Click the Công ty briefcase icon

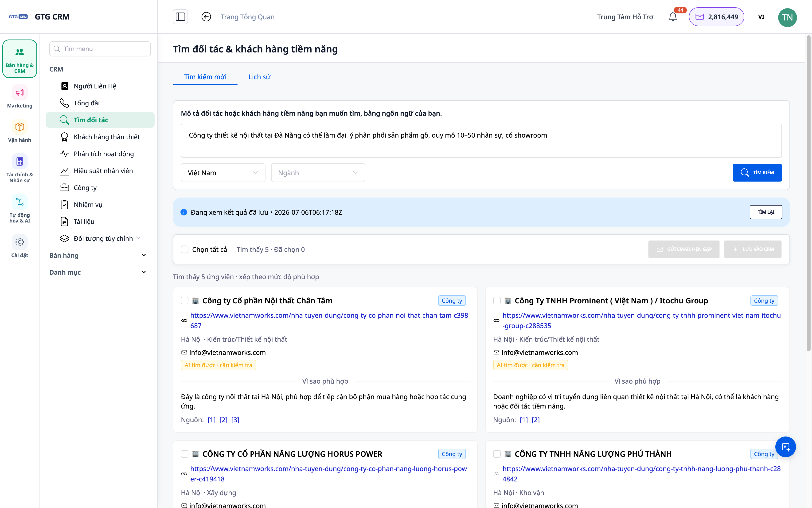64,187
